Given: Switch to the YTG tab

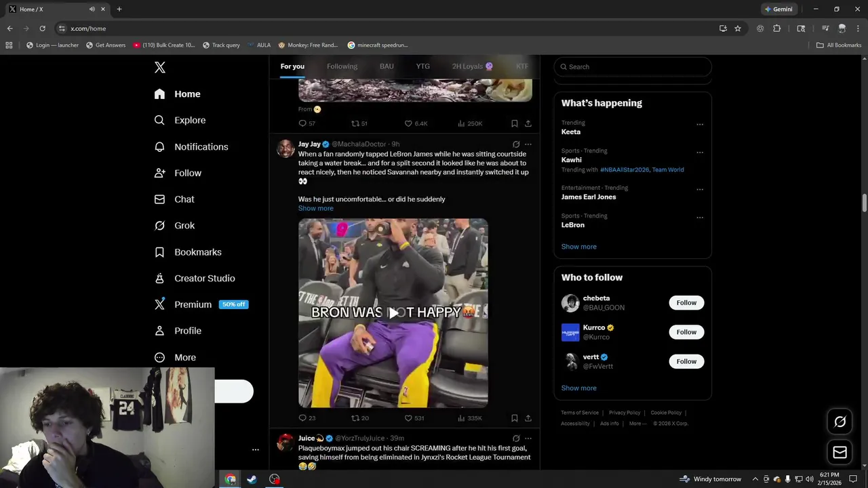Looking at the screenshot, I should tap(422, 66).
